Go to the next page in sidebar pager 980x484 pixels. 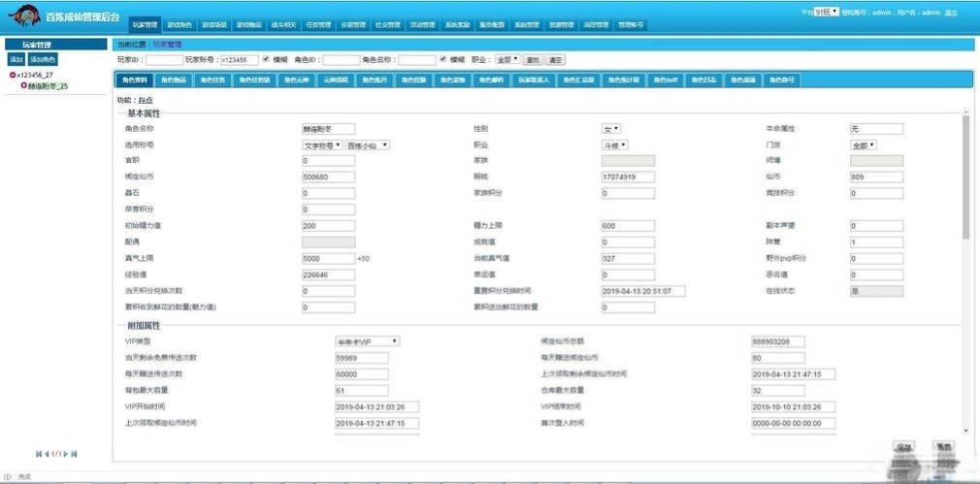pos(66,454)
